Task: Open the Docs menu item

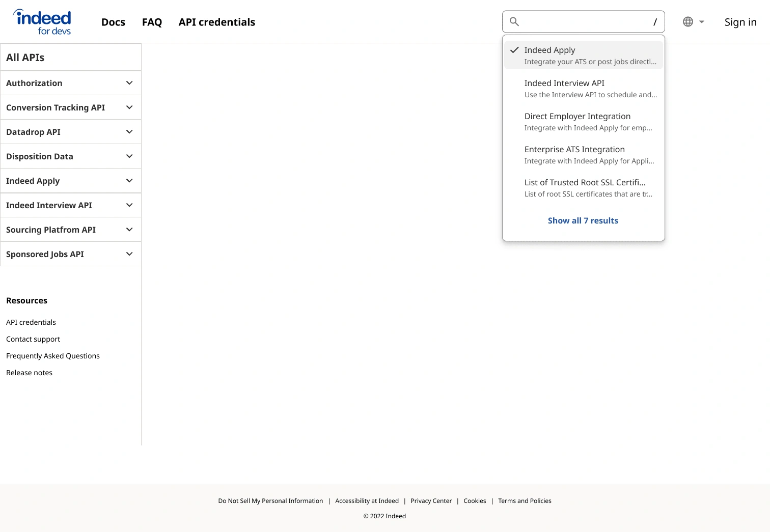Action: click(x=113, y=22)
